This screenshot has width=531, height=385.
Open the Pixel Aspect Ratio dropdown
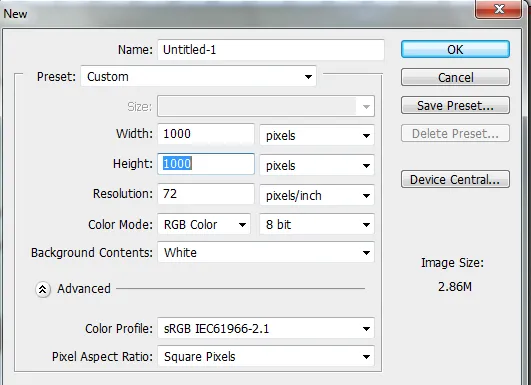(x=266, y=356)
